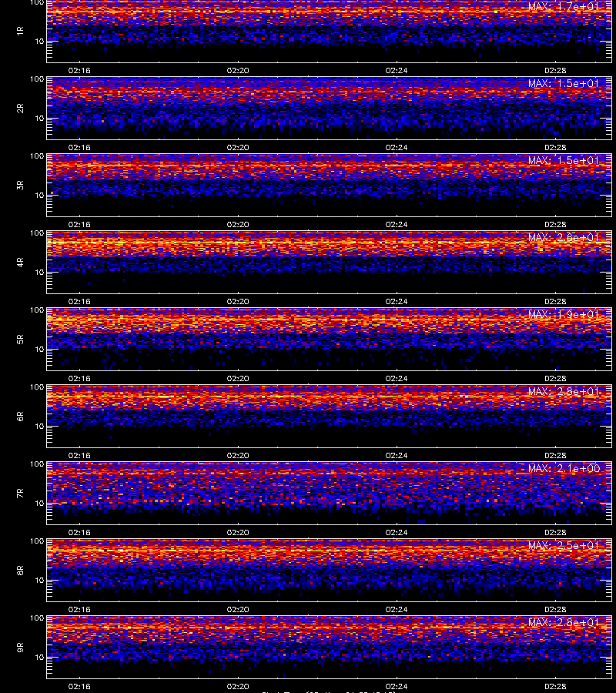Image resolution: width=616 pixels, height=693 pixels.
Task: Click the 100 y-axis label of 6R panel
Action: point(37,387)
